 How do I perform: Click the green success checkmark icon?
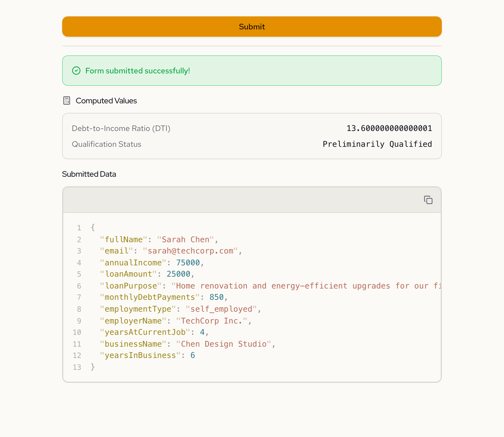click(76, 71)
